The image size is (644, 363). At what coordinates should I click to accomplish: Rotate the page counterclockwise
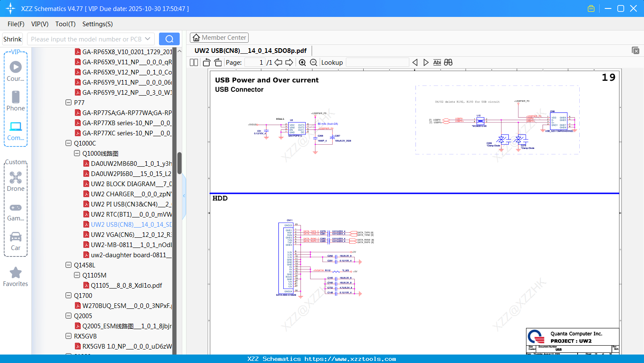tap(207, 63)
